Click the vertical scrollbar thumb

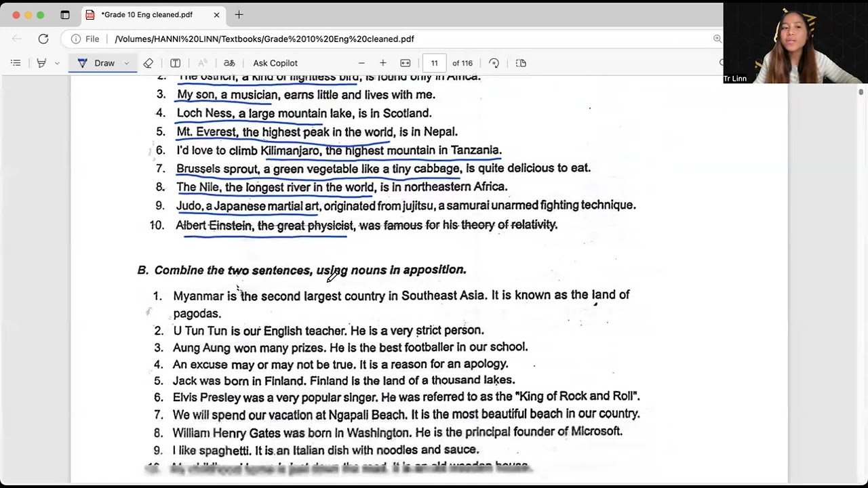point(861,91)
